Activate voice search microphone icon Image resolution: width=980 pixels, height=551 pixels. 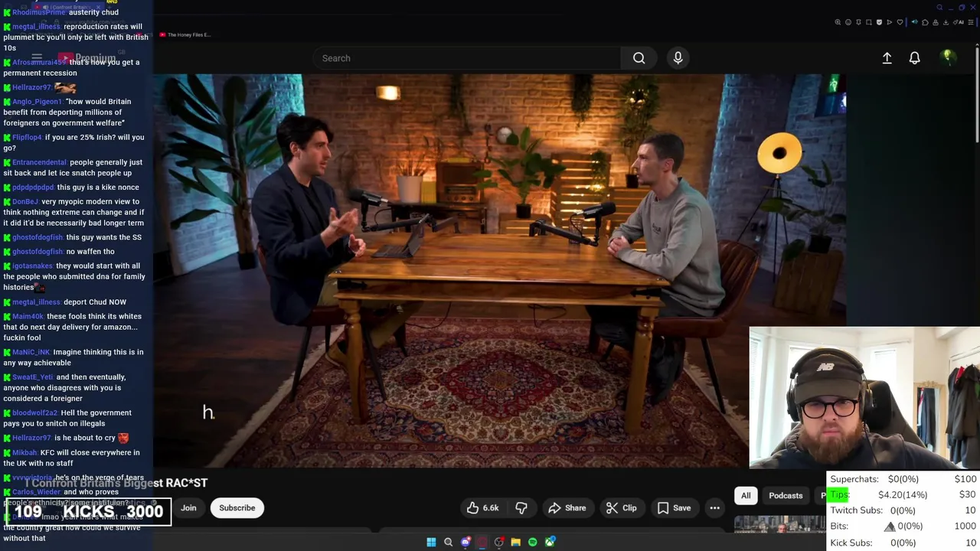(x=678, y=58)
